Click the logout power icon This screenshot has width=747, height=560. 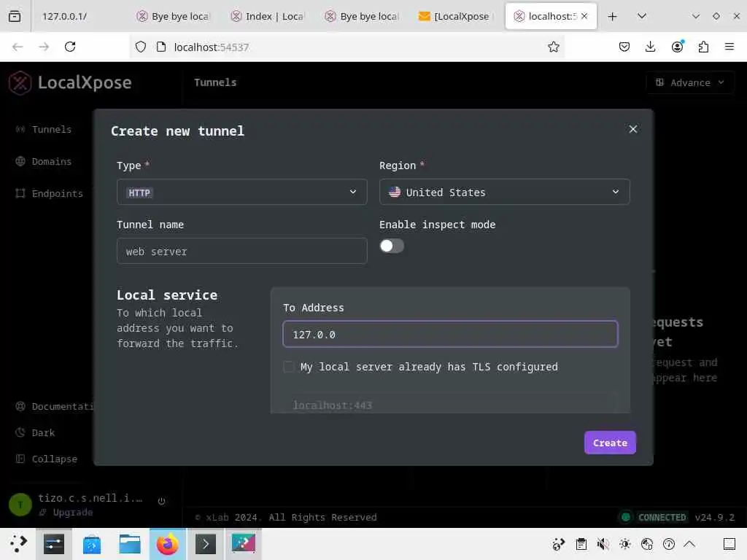click(161, 501)
